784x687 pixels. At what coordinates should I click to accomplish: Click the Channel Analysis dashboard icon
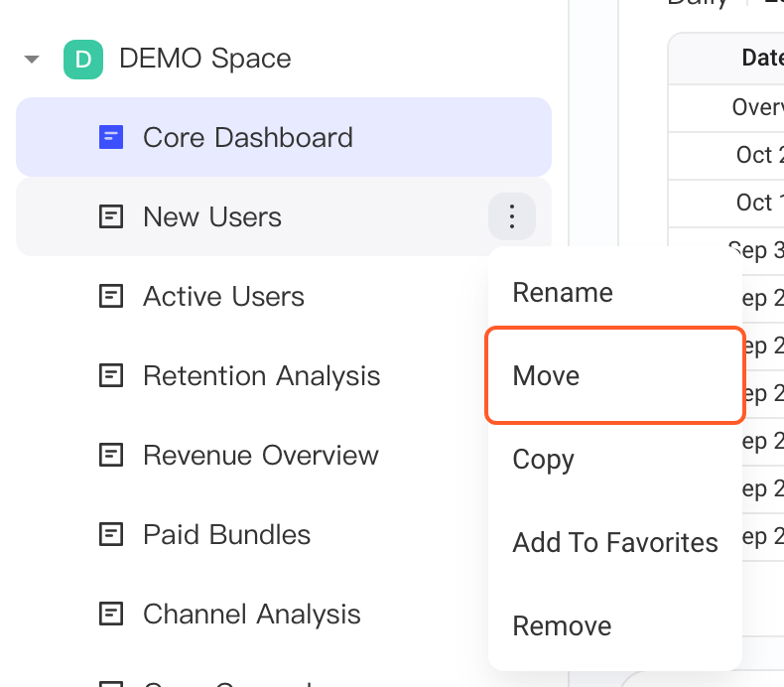pyautogui.click(x=111, y=614)
